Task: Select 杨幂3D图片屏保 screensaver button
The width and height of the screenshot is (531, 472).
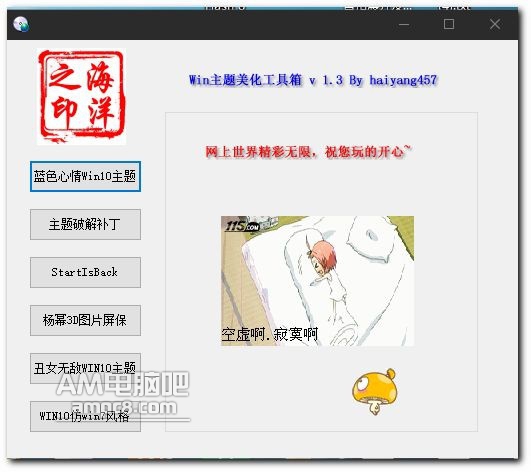Action: tap(85, 320)
